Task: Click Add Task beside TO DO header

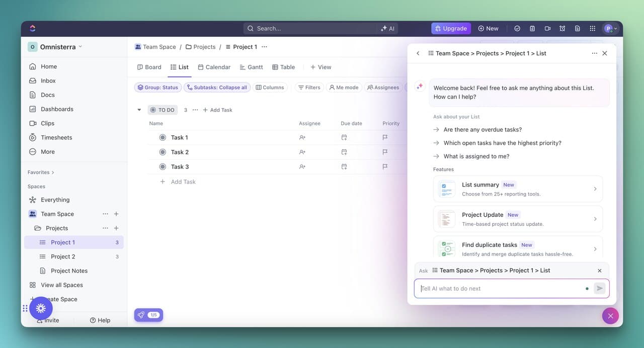Action: 217,110
